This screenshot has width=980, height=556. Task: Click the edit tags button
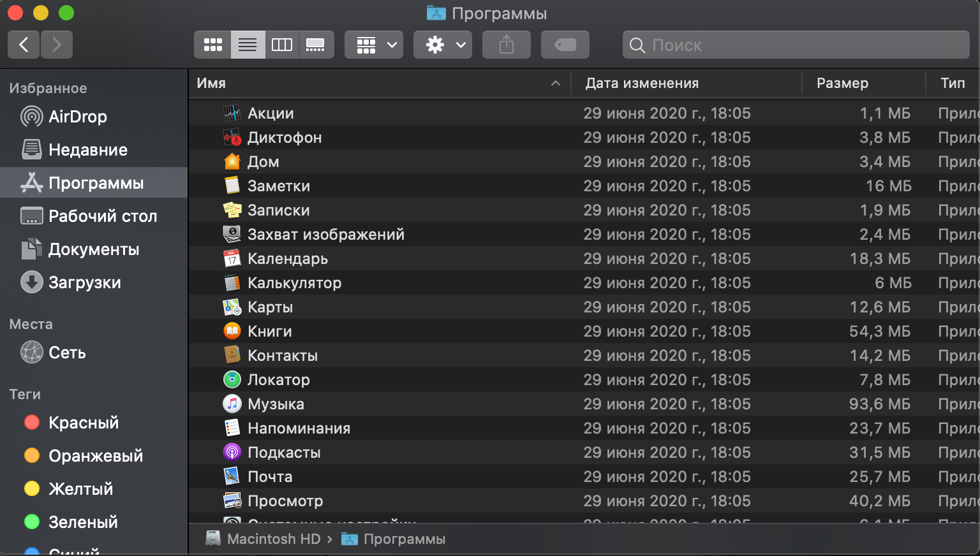(x=565, y=45)
